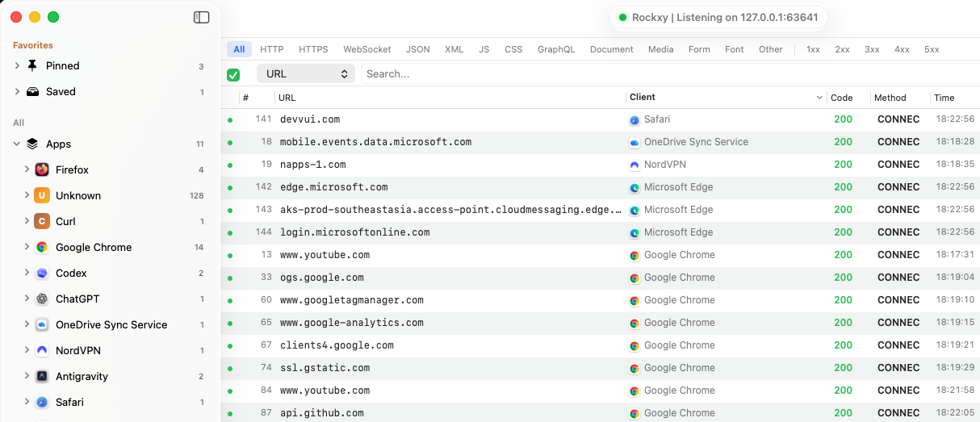Filter by 1xx status codes
Image resolution: width=980 pixels, height=422 pixels.
tap(813, 49)
